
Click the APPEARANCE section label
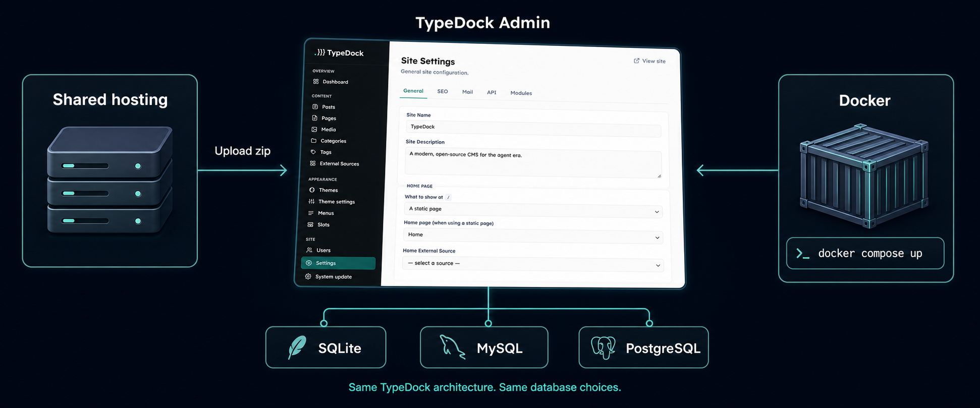pos(323,179)
